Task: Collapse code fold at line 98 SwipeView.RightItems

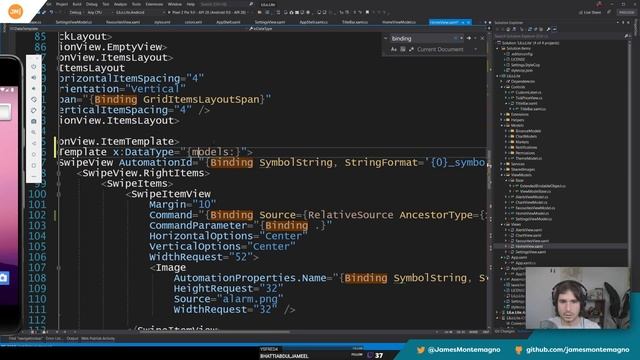Action: [59, 173]
